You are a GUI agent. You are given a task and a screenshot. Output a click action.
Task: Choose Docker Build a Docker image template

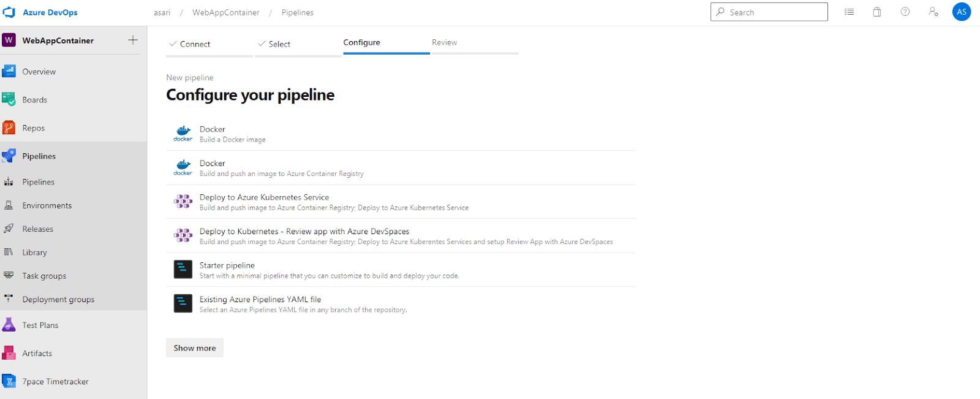pyautogui.click(x=401, y=134)
